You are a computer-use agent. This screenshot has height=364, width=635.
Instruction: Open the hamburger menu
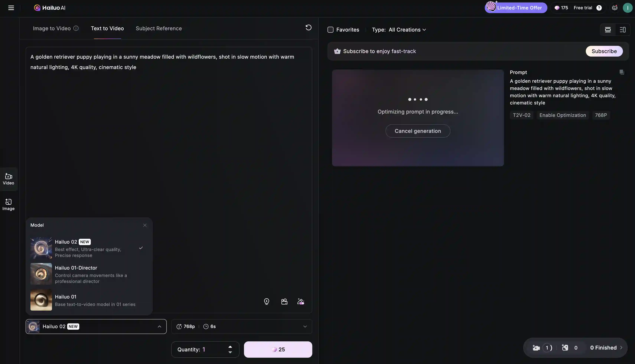11,8
